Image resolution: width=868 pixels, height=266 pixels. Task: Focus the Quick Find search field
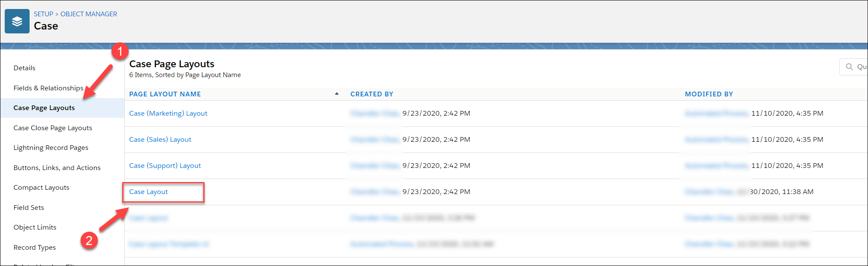click(x=853, y=67)
